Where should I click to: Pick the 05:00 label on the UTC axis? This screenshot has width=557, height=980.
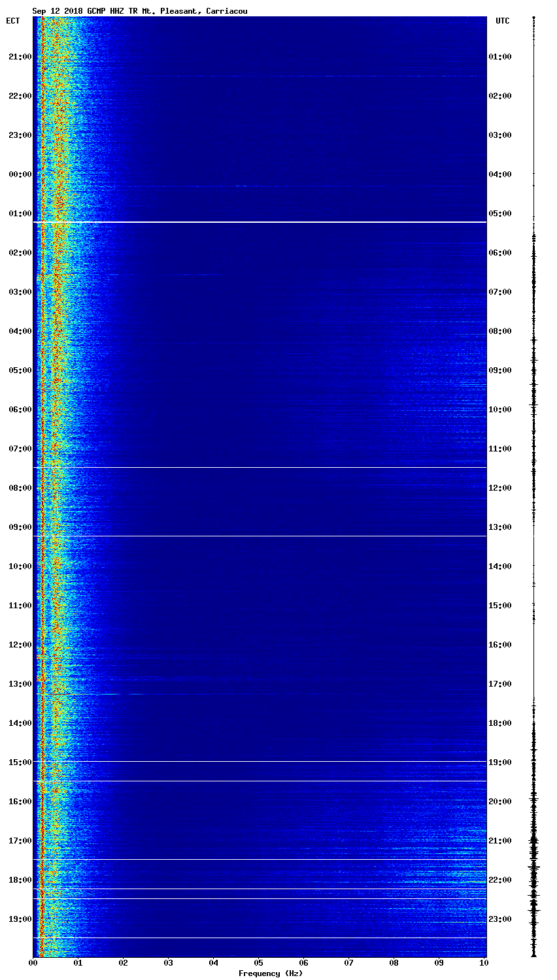coord(500,214)
